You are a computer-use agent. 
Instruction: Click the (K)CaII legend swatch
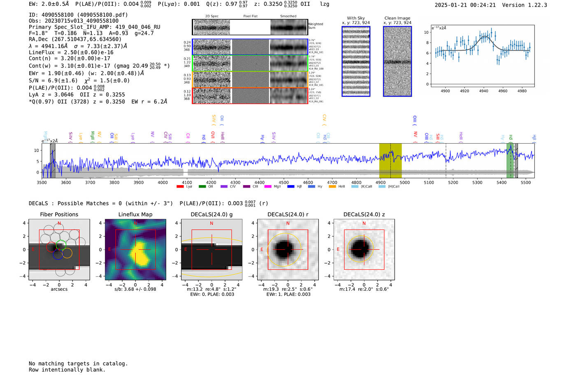tap(355, 186)
